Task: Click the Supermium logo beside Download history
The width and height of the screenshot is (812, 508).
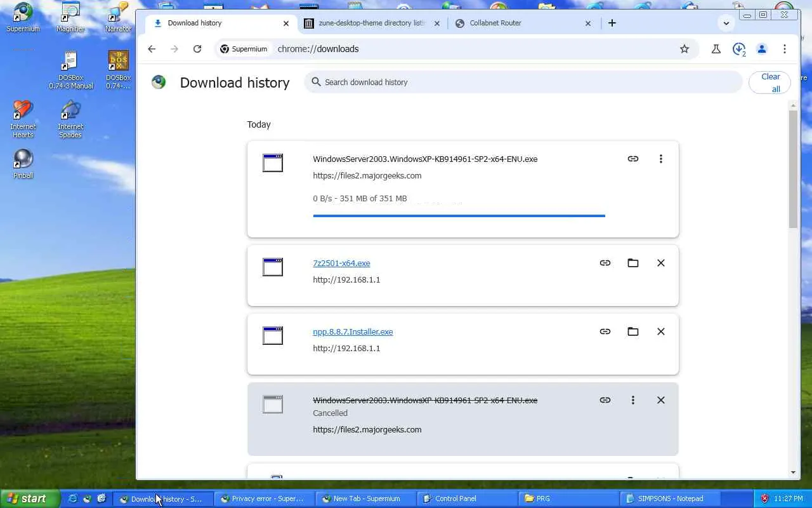Action: pos(159,82)
